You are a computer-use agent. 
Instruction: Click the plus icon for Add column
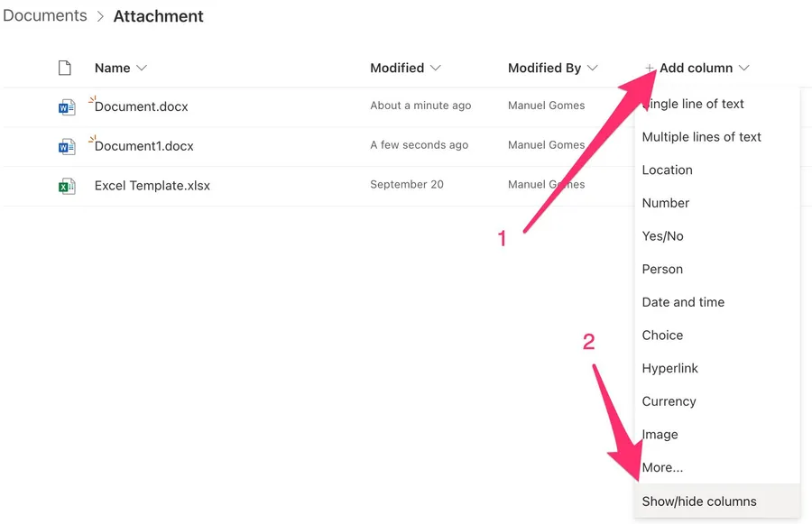[x=650, y=69]
